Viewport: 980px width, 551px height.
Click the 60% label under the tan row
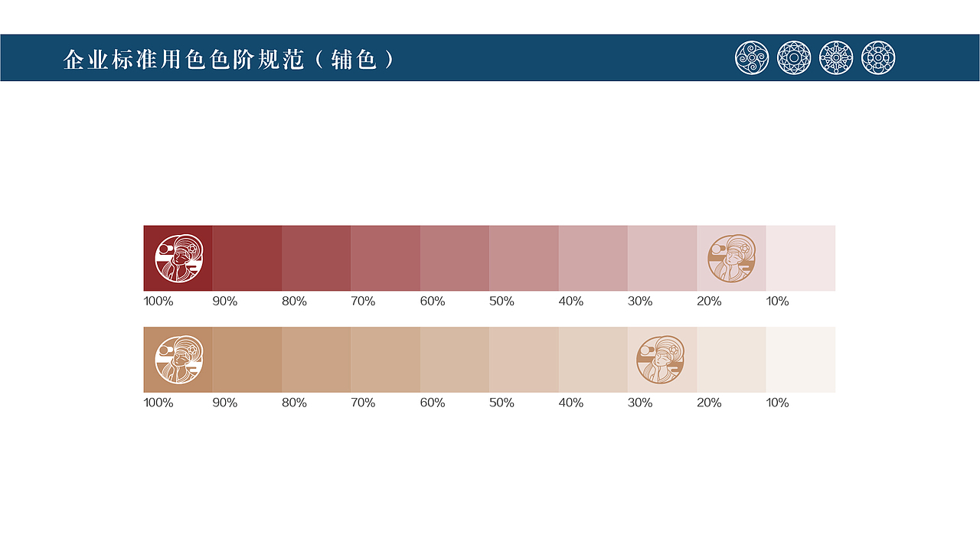[x=433, y=403]
